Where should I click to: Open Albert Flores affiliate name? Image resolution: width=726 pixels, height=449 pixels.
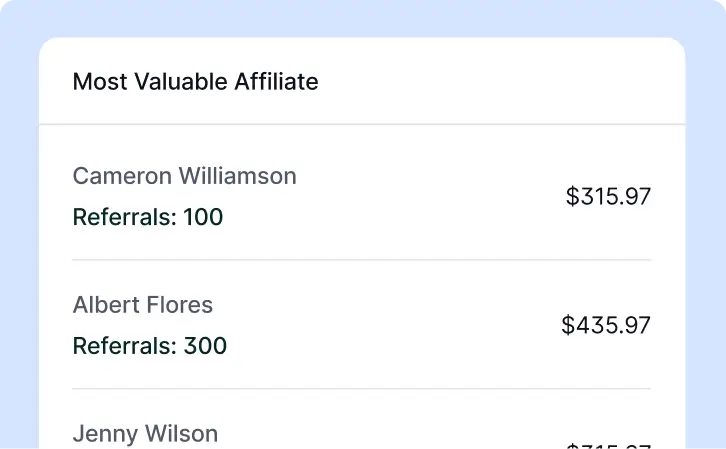pyautogui.click(x=142, y=305)
